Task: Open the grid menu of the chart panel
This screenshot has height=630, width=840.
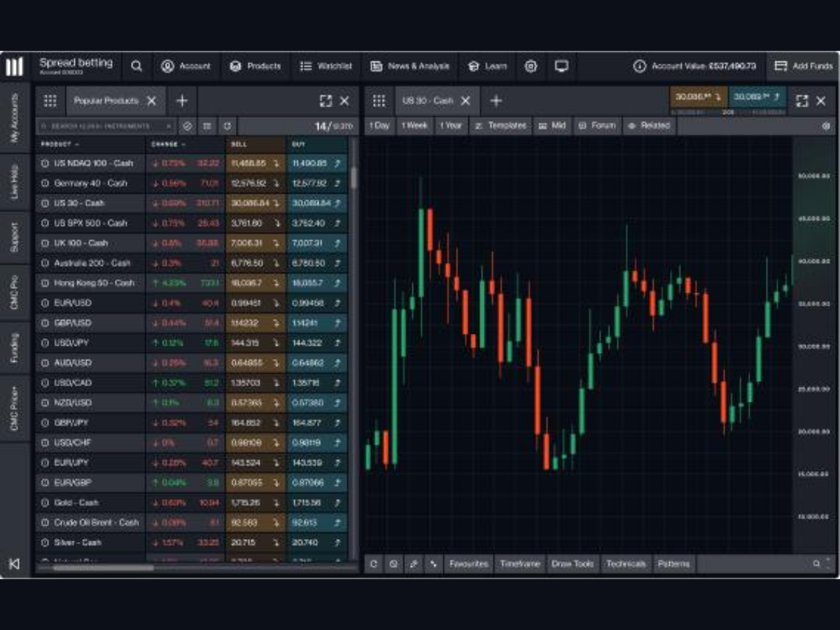Action: click(379, 101)
